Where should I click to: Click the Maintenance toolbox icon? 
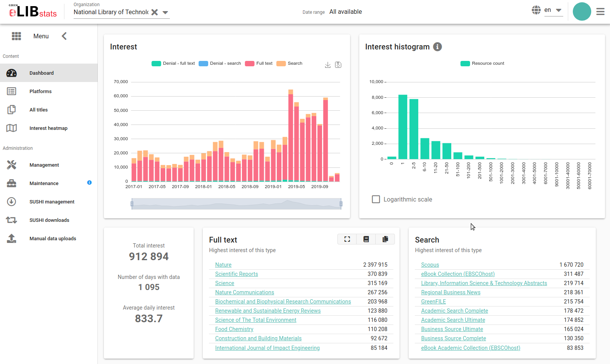coord(12,183)
